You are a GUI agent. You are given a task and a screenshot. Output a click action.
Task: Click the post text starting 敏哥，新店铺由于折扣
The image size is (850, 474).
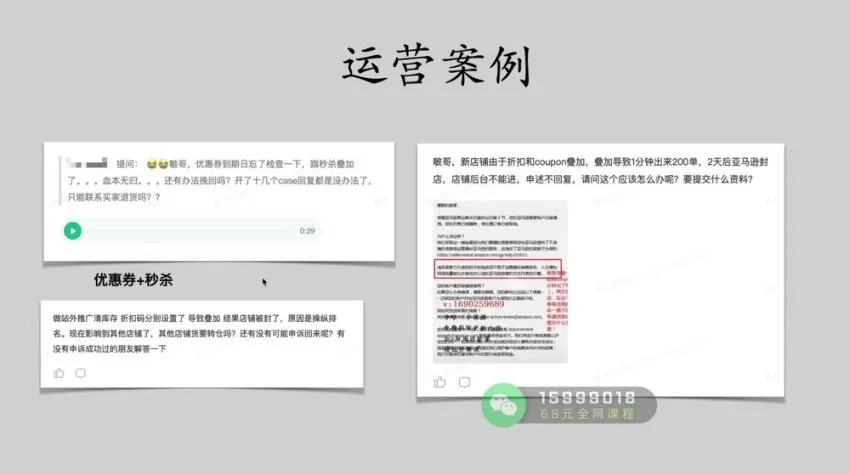600,170
